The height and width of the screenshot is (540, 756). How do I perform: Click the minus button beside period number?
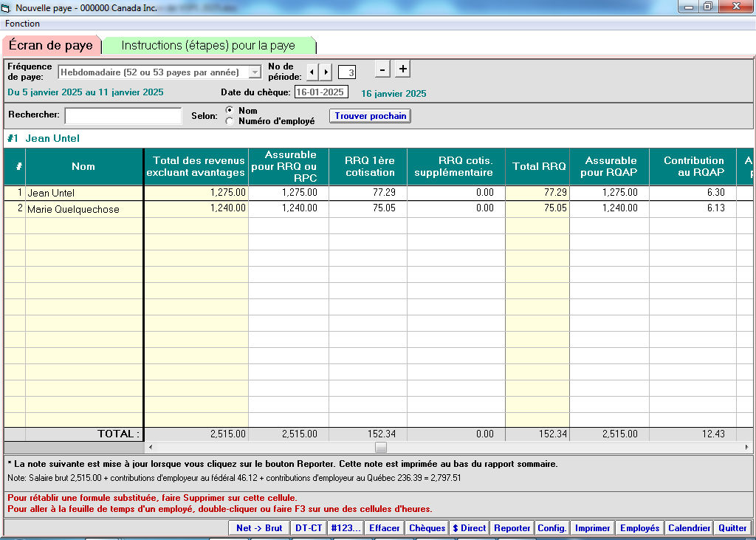coord(382,69)
